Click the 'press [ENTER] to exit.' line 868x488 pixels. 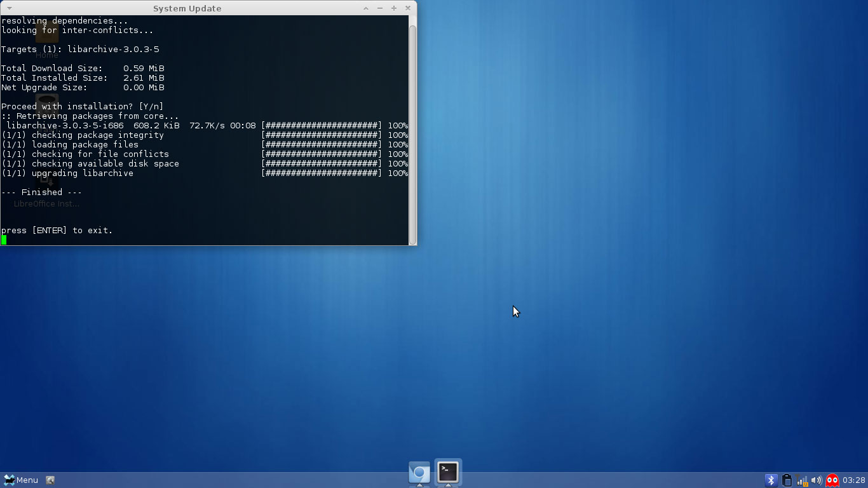pyautogui.click(x=57, y=231)
